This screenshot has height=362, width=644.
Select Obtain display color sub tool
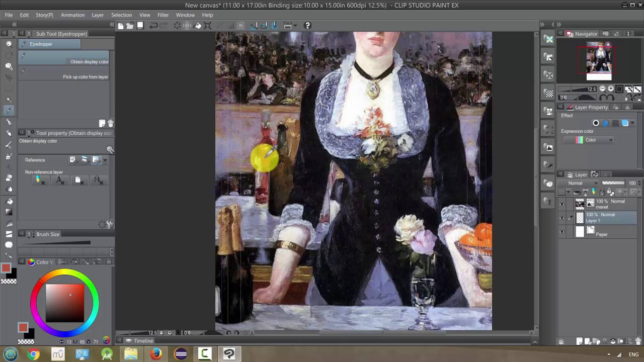pos(64,58)
